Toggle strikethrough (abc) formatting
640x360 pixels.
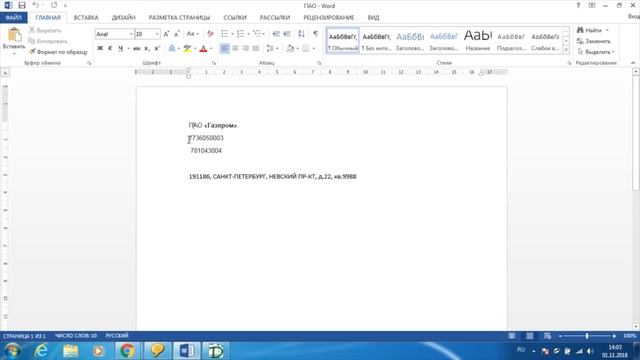[136, 49]
